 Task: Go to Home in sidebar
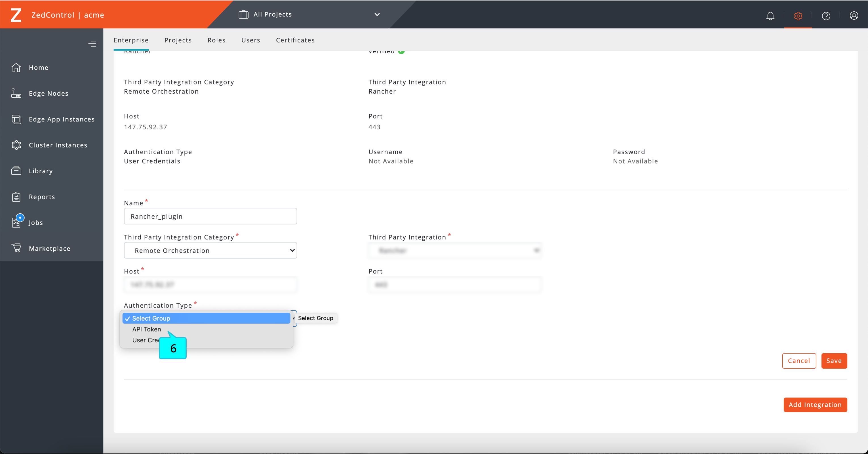38,68
